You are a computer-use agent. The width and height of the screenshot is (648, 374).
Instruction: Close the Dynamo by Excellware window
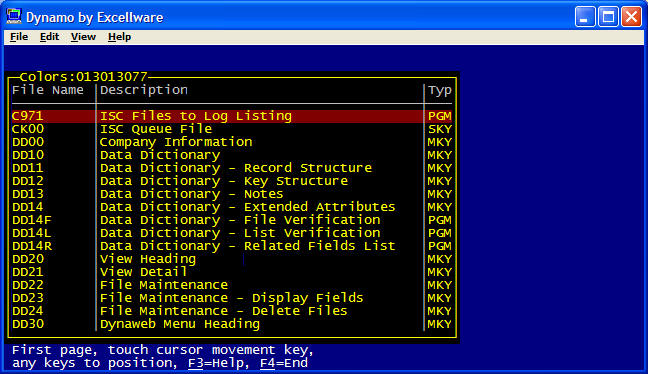click(631, 17)
